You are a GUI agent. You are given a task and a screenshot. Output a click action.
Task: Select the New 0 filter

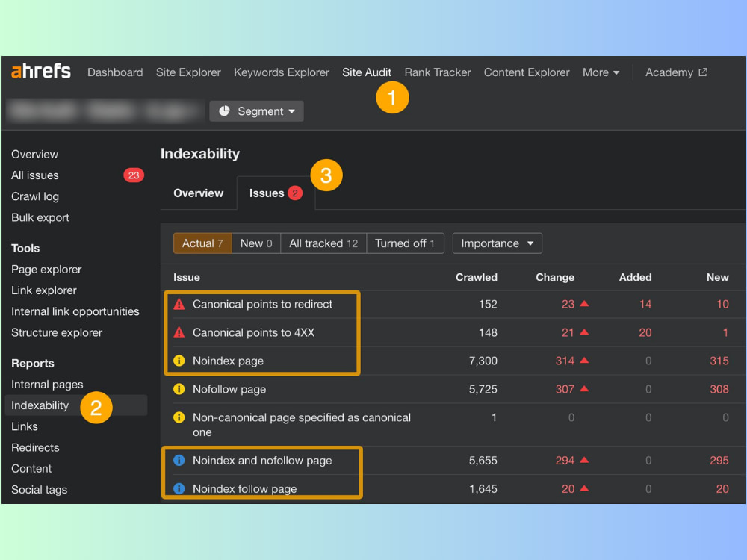pos(256,243)
